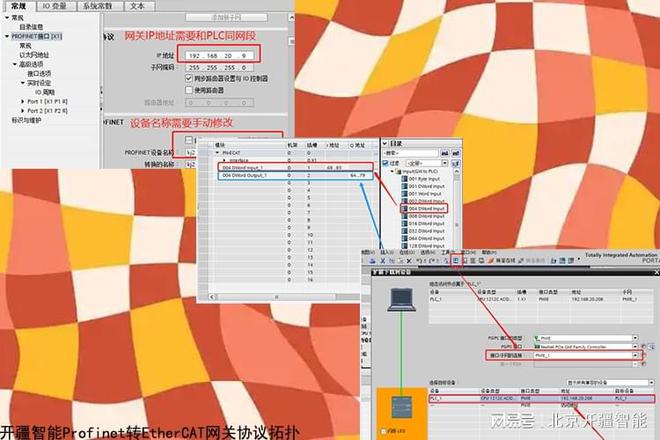Toggle the 过滤 filter checkbox
The height and width of the screenshot is (440, 660).
386,163
